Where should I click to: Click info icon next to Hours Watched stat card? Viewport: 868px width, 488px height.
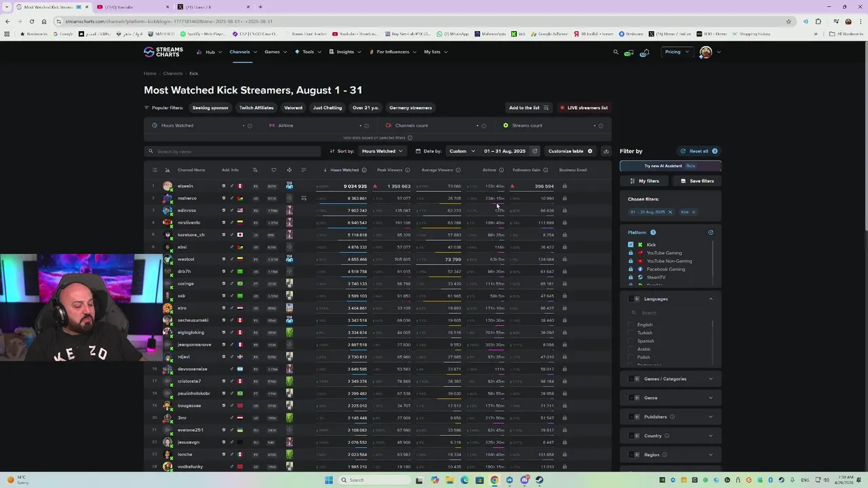point(250,125)
